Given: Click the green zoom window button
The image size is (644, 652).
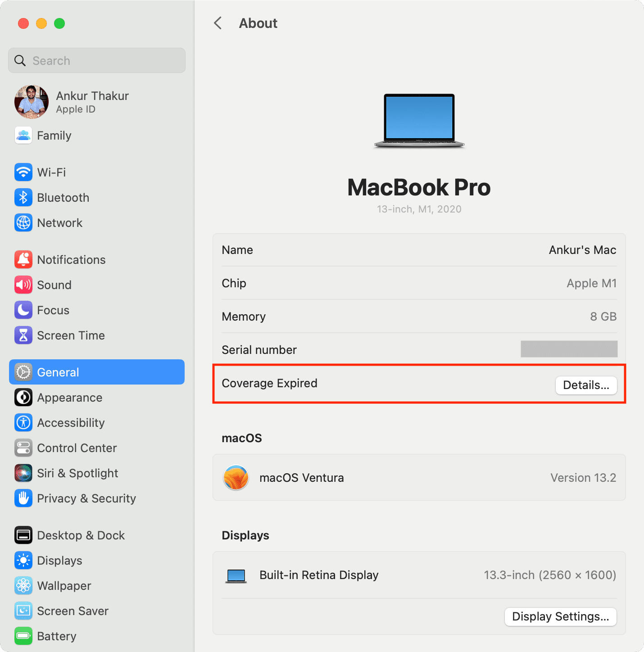Looking at the screenshot, I should [59, 23].
